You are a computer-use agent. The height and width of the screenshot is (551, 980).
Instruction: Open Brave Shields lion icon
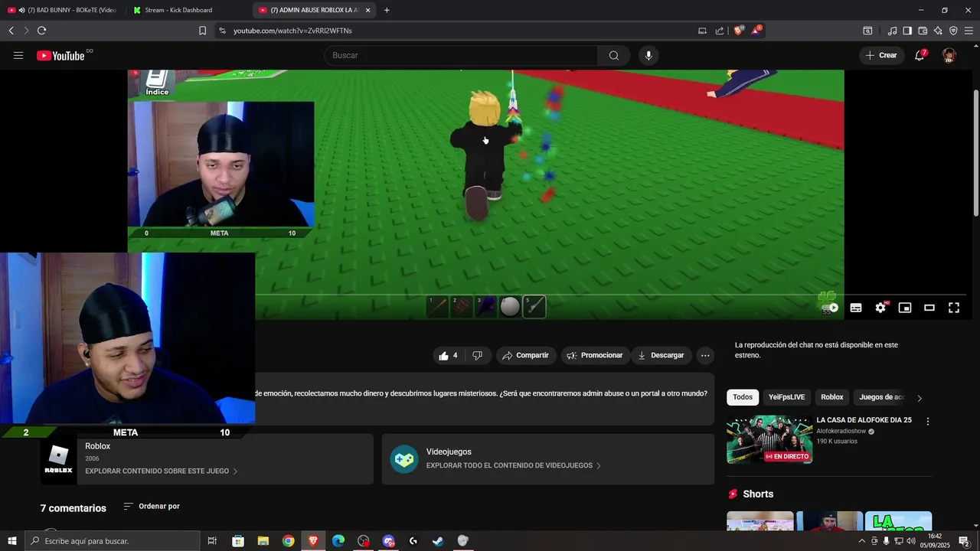click(x=739, y=31)
